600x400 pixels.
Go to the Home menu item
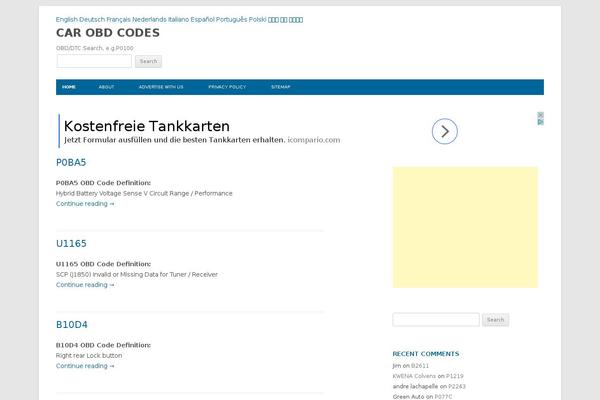point(69,87)
